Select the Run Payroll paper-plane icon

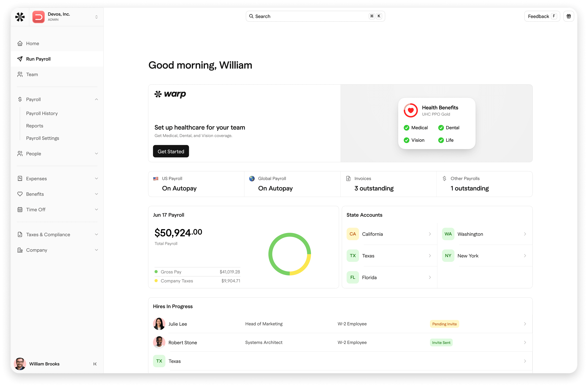coord(20,59)
